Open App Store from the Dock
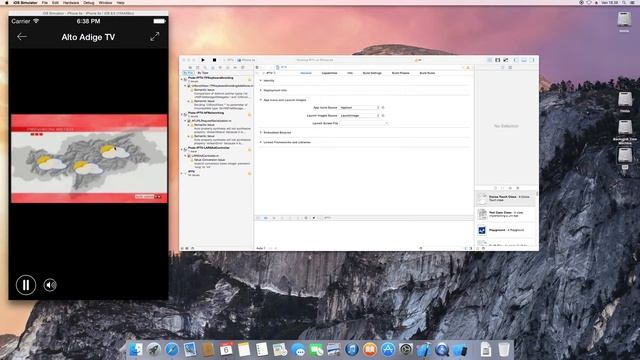Screen dimensions: 640x360 coord(388,349)
